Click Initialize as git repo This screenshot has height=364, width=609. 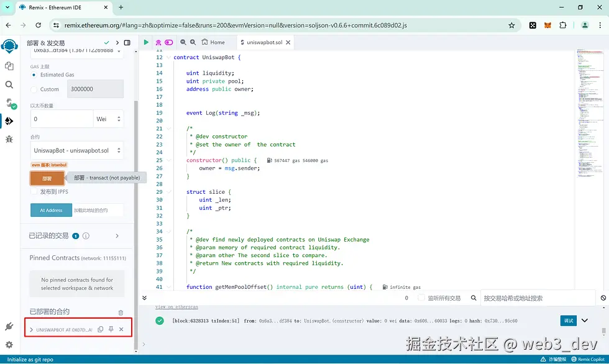30,360
